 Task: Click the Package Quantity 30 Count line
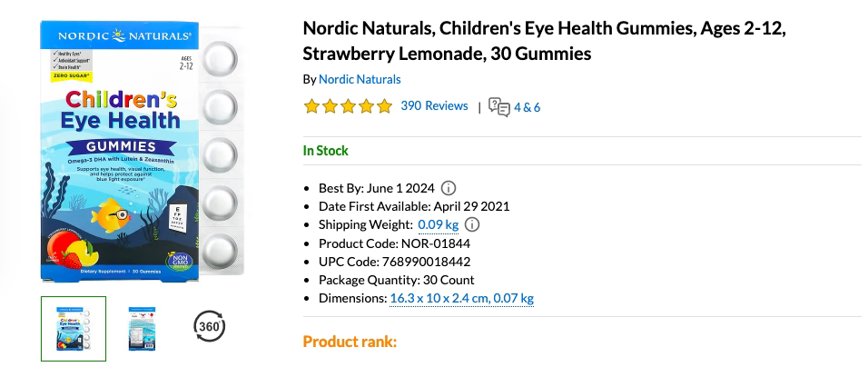click(396, 280)
